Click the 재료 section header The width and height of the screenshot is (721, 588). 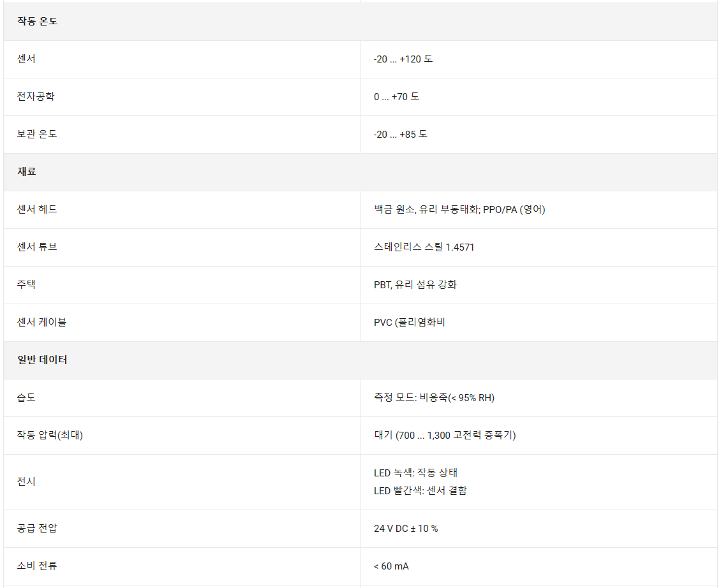tap(26, 172)
